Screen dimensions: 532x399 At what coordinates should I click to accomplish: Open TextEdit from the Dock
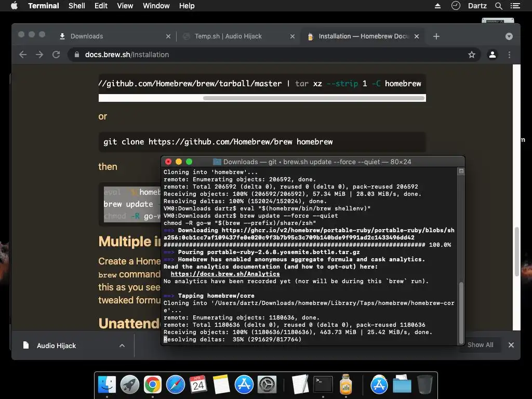[x=300, y=384]
